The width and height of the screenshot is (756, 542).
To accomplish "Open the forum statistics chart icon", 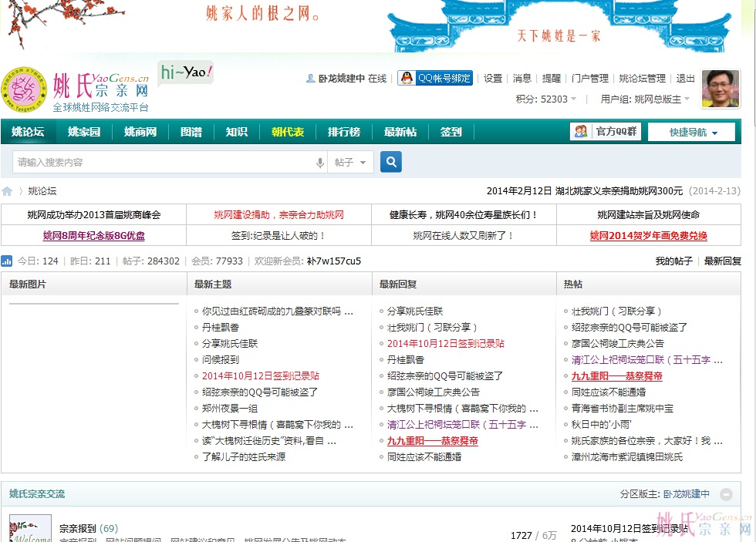I will point(7,261).
